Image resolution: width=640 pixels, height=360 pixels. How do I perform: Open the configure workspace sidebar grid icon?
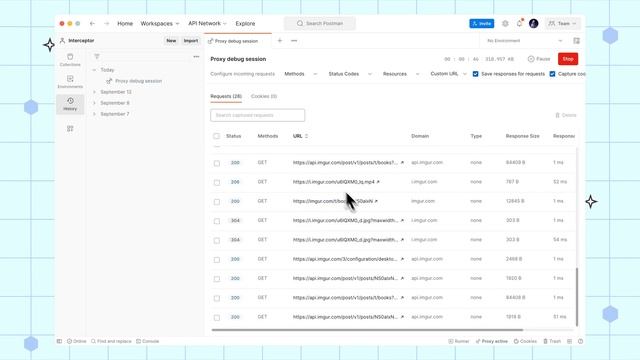point(70,129)
